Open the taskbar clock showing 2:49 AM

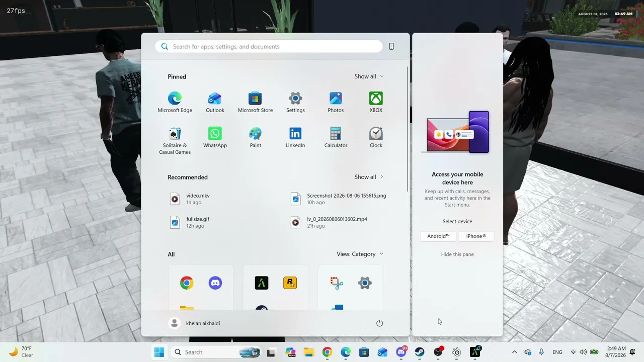[x=616, y=352]
